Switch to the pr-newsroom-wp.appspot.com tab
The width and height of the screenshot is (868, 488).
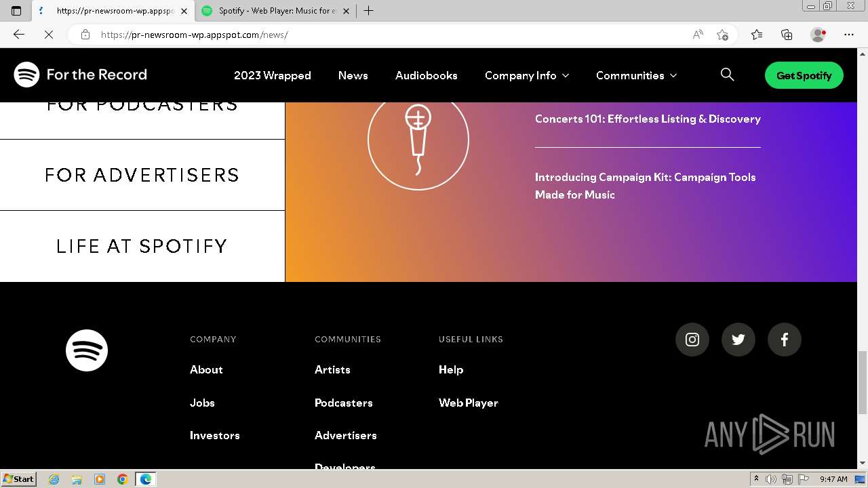point(112,11)
